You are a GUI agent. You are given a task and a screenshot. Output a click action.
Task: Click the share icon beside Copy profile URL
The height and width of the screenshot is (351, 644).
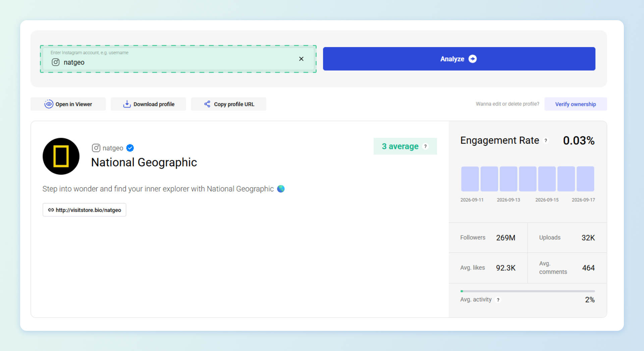pos(207,104)
